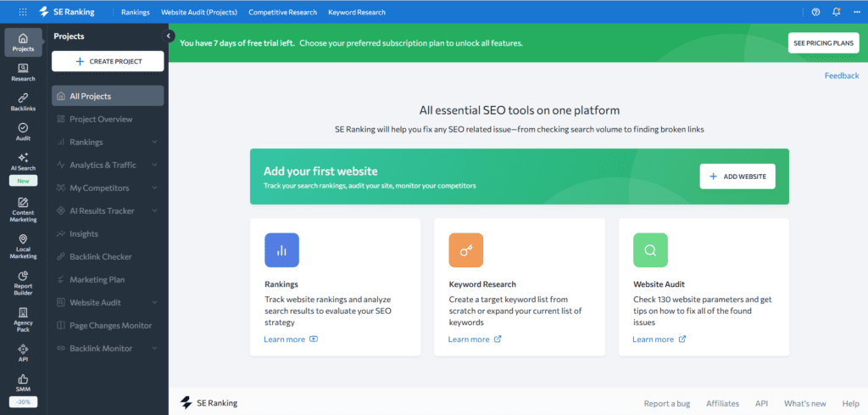This screenshot has height=415, width=868.
Task: Open AI Search in sidebar
Action: pyautogui.click(x=23, y=161)
